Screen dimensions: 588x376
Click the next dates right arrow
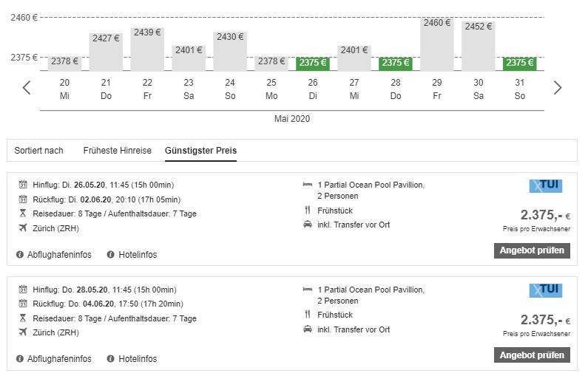coord(558,88)
